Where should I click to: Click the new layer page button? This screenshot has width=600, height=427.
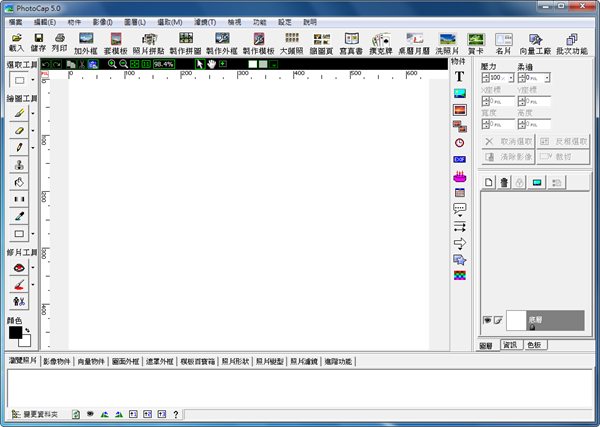coord(489,183)
